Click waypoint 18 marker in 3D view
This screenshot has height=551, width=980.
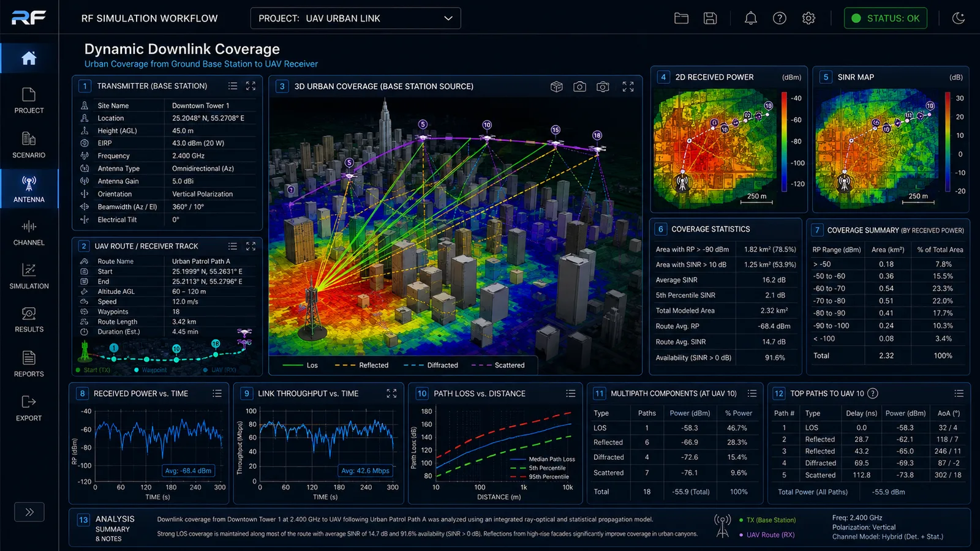click(597, 135)
